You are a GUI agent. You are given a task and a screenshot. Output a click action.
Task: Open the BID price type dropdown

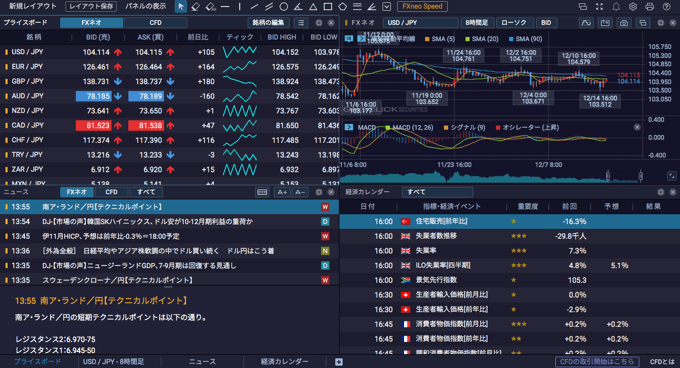click(546, 23)
